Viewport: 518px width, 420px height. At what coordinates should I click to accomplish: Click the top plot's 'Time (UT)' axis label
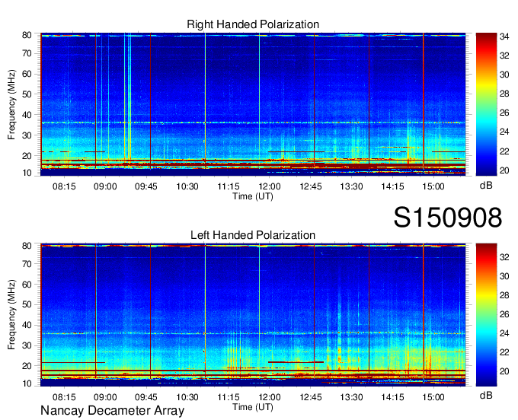(x=253, y=196)
